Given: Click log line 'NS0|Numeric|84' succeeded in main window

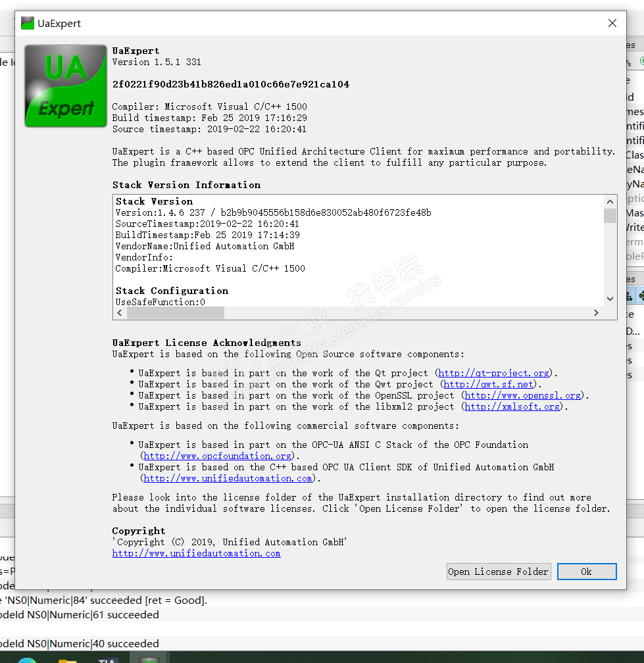Looking at the screenshot, I should pyautogui.click(x=103, y=601).
